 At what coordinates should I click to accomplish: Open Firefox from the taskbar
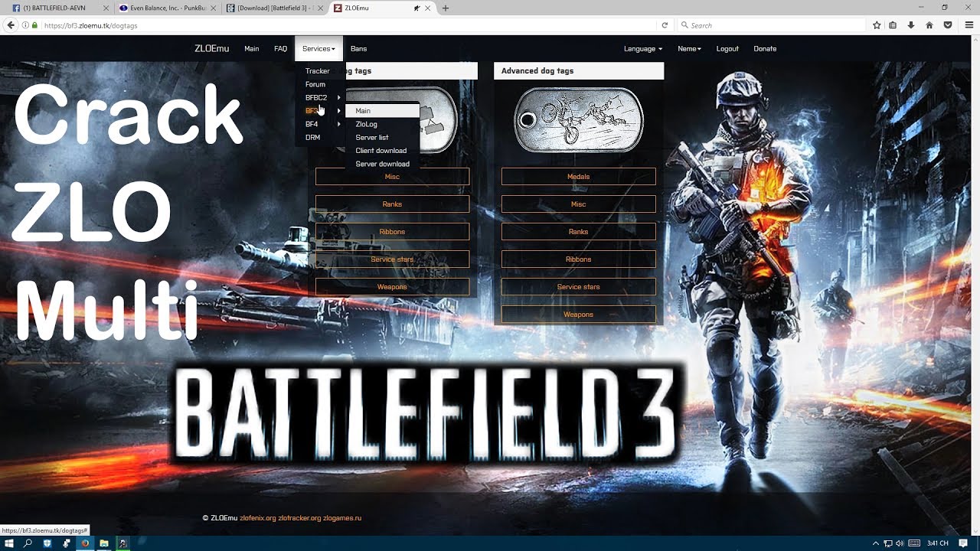click(x=85, y=543)
